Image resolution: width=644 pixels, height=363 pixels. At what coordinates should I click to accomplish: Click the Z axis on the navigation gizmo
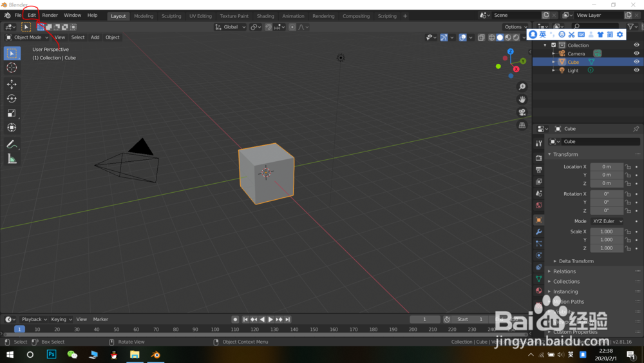(x=511, y=52)
